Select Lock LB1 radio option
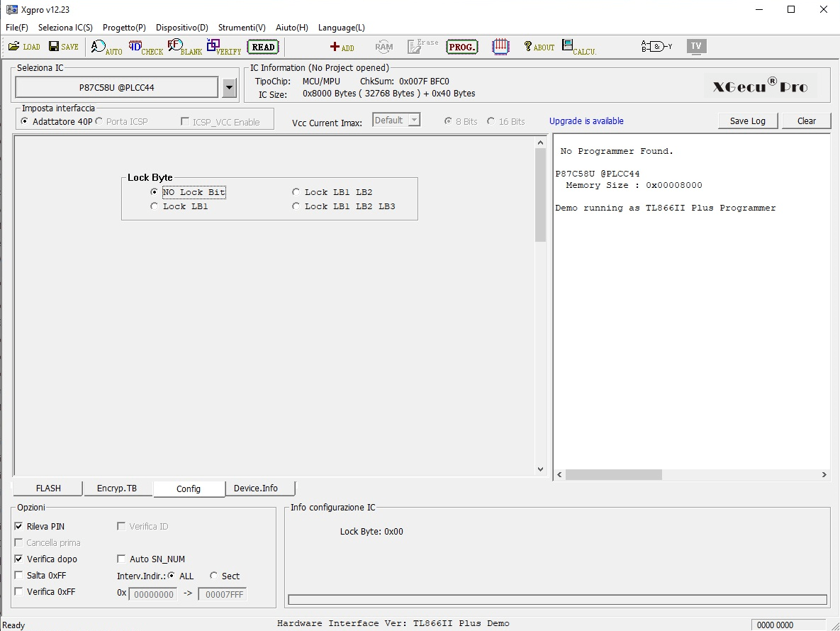840x631 pixels. tap(179, 206)
